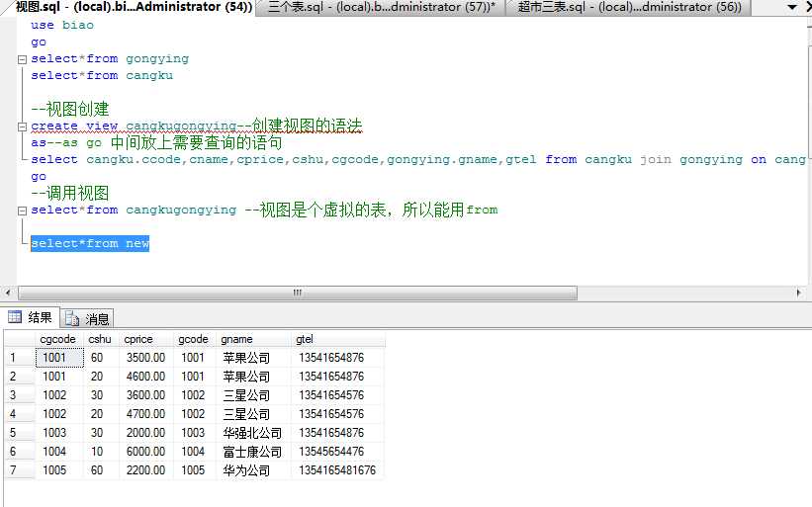The width and height of the screenshot is (812, 507).
Task: Switch to the 超市三表.sql tab
Action: 629,7
